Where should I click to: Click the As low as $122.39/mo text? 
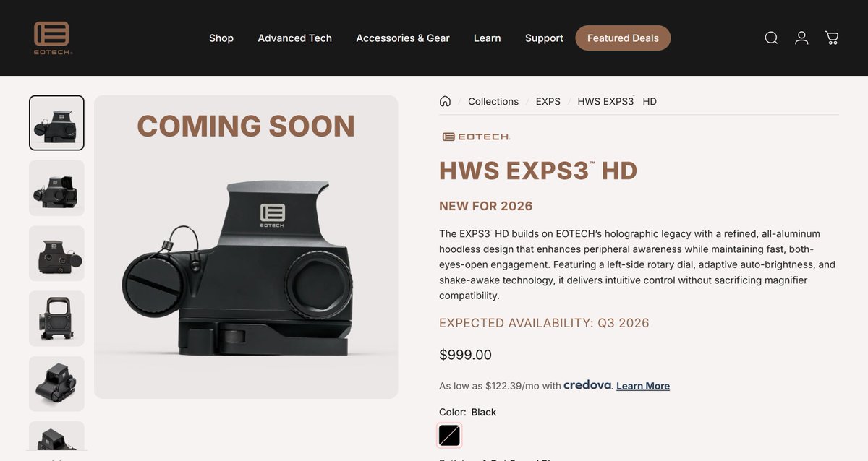click(500, 386)
